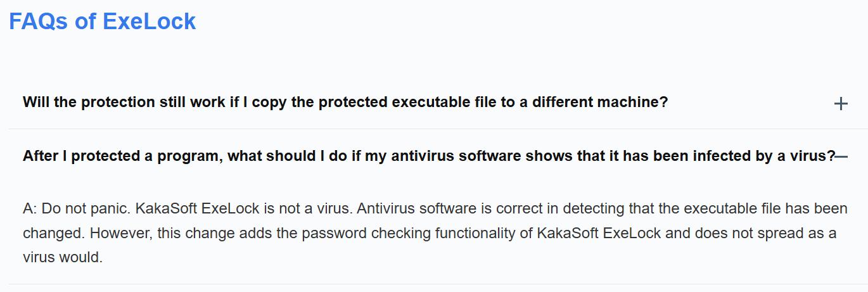Click the "FAQs of ExeLock" heading

pyautogui.click(x=102, y=22)
